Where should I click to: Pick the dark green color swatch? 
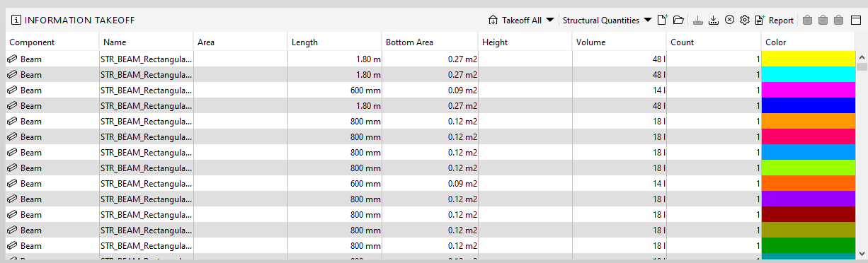809,245
